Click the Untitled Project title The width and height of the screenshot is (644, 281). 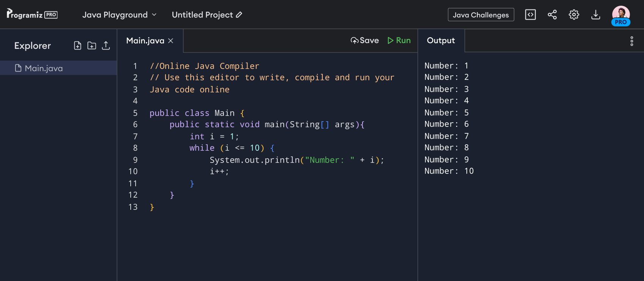(x=202, y=15)
